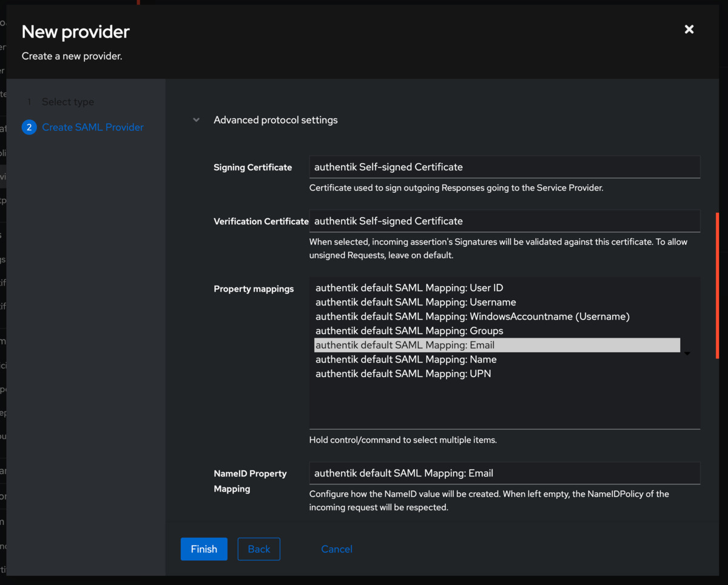728x585 pixels.
Task: Open the NameID Property Mapping dropdown
Action: click(505, 473)
